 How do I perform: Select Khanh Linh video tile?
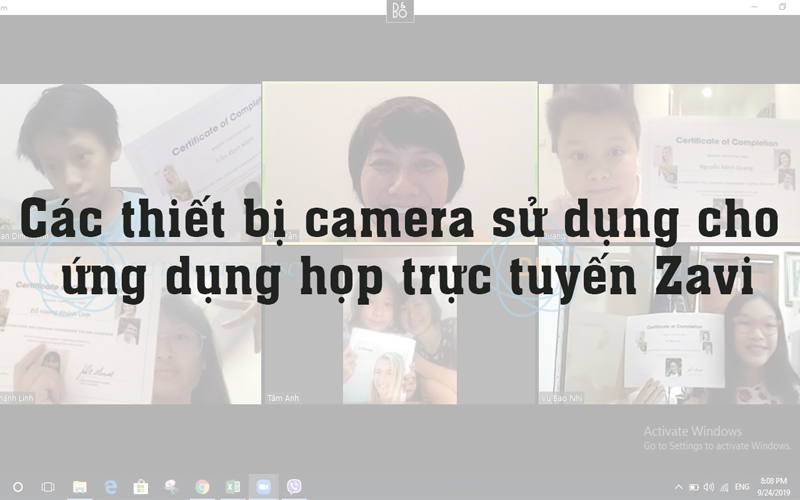(130, 325)
